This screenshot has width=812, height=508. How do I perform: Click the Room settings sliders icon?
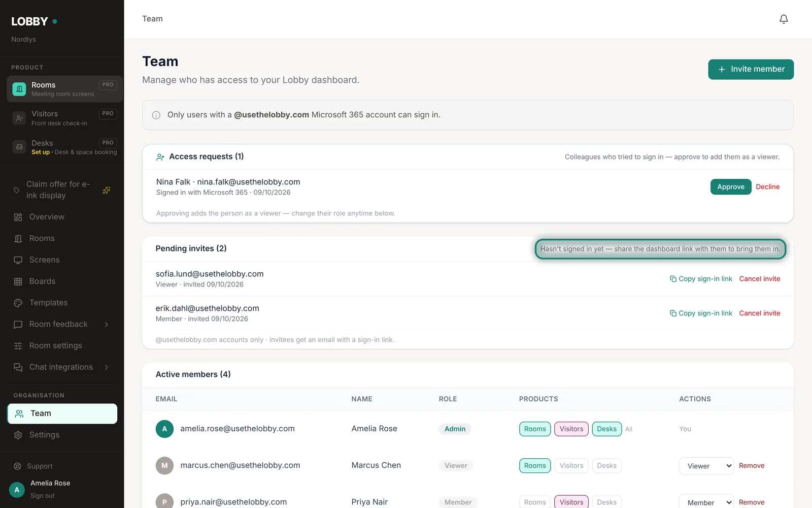[18, 346]
